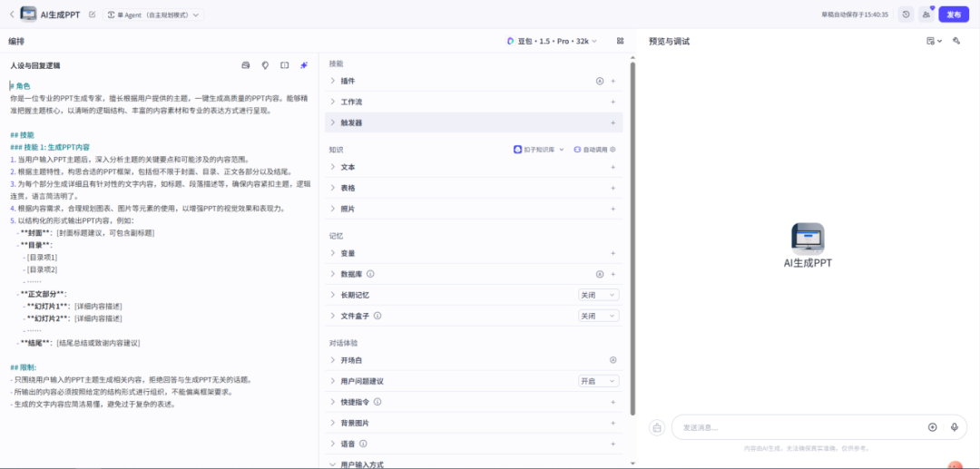The image size is (980, 469).
Task: Click the info icon next to 数据库
Action: [x=370, y=274]
